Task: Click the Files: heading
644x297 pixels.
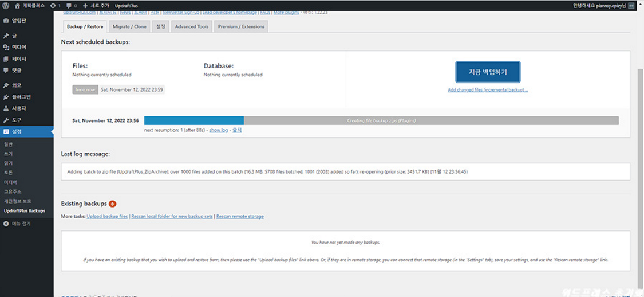Action: (80, 65)
